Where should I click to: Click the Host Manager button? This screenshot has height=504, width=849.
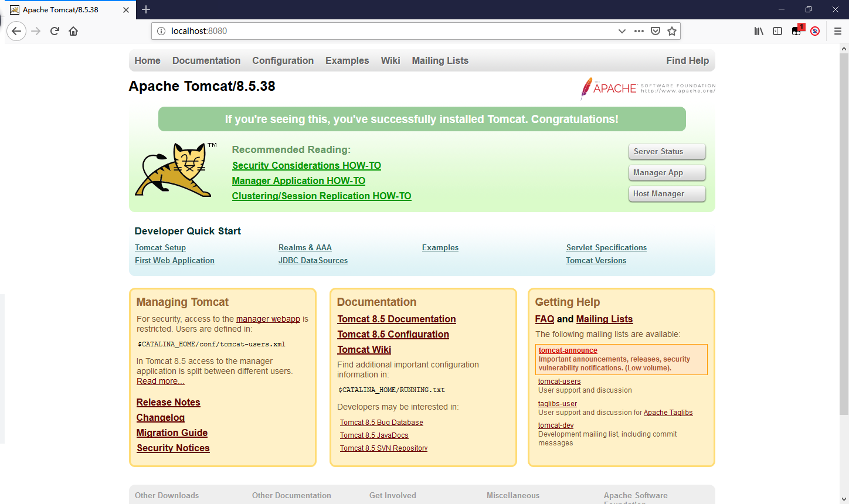667,193
